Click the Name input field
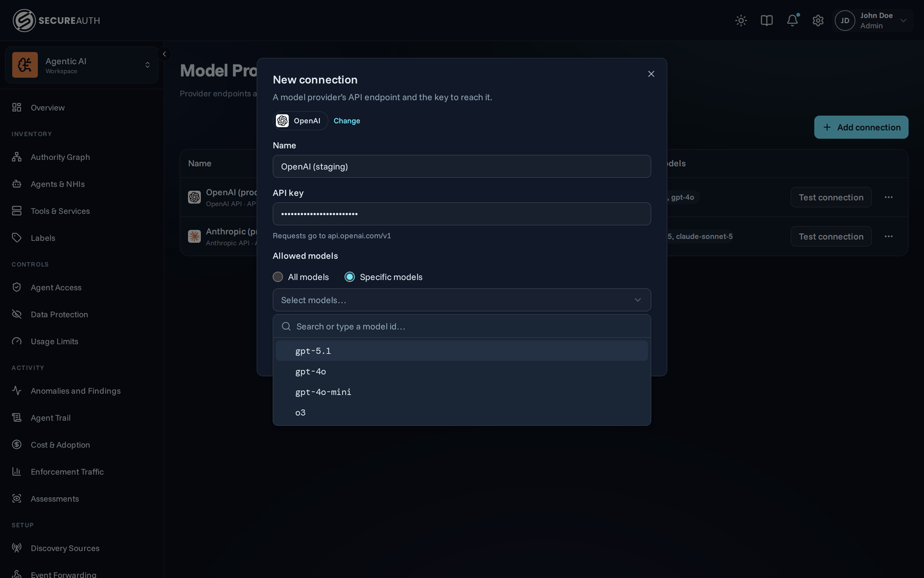The height and width of the screenshot is (578, 924). (462, 166)
